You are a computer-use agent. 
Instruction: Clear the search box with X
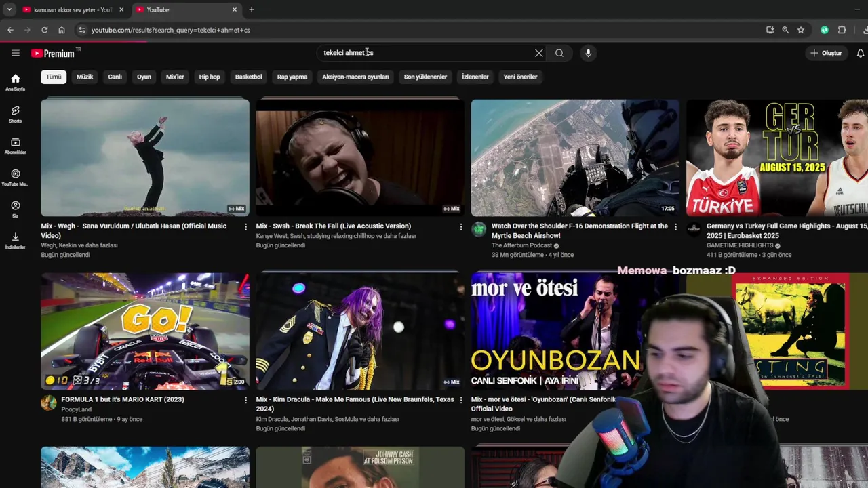[539, 53]
